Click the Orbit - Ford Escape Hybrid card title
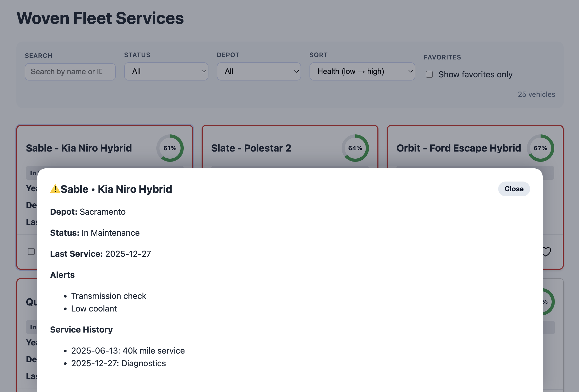The width and height of the screenshot is (579, 392). (458, 148)
